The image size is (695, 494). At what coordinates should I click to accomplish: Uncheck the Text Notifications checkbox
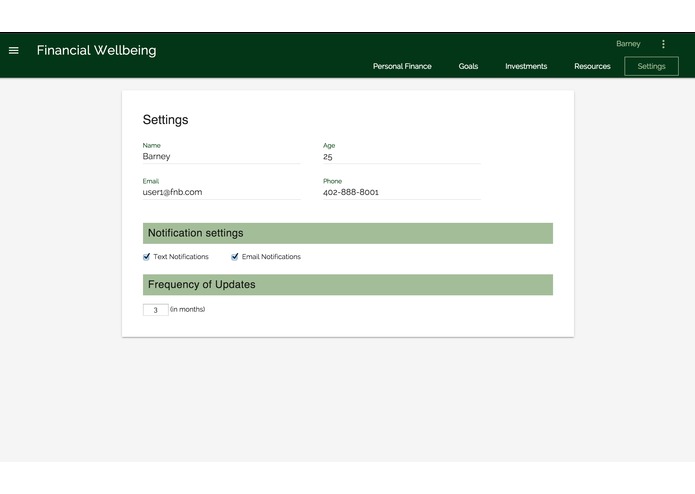point(146,257)
